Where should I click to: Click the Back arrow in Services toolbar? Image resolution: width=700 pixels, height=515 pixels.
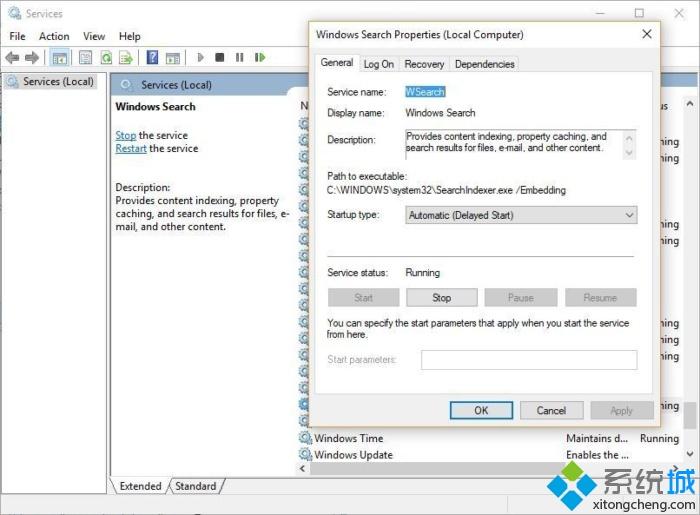[12, 58]
